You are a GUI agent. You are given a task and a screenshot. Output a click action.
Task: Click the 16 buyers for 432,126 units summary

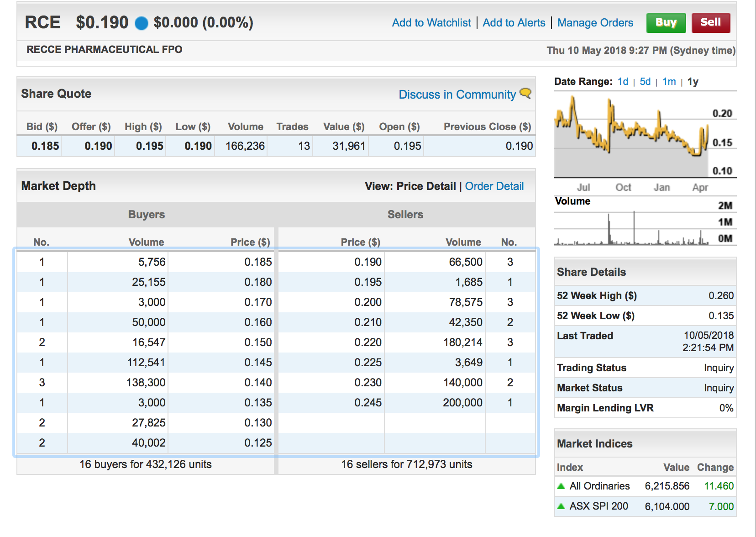click(146, 464)
